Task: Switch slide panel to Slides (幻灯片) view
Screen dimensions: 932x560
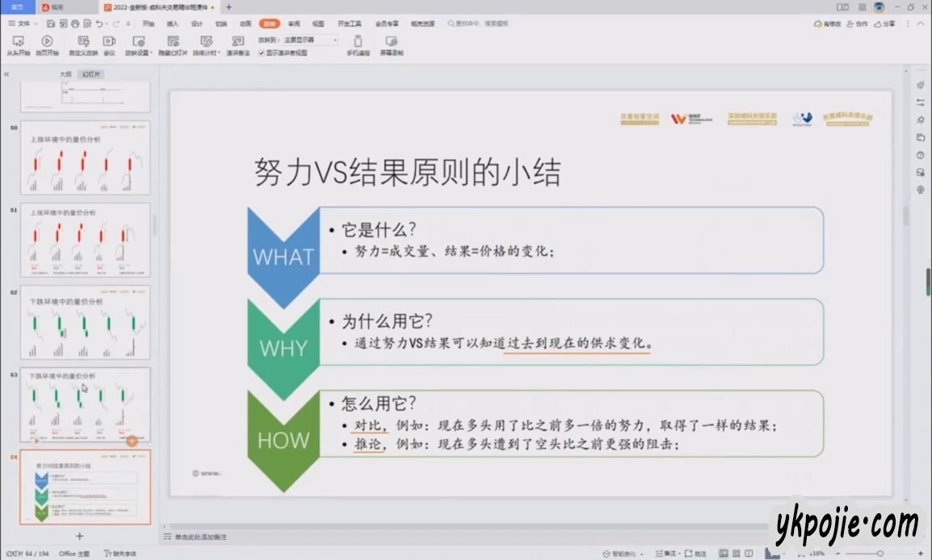Action: [93, 74]
